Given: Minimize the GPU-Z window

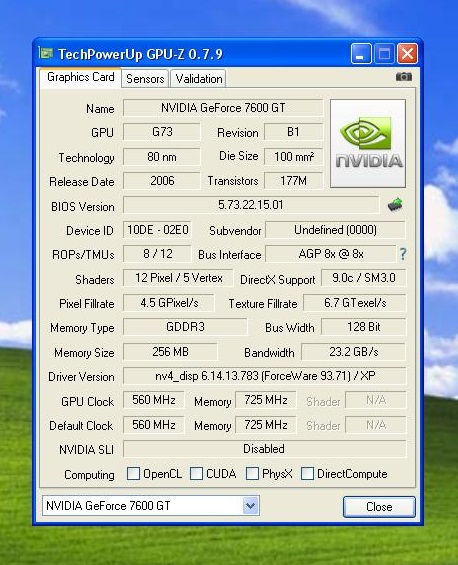Looking at the screenshot, I should pyautogui.click(x=361, y=54).
